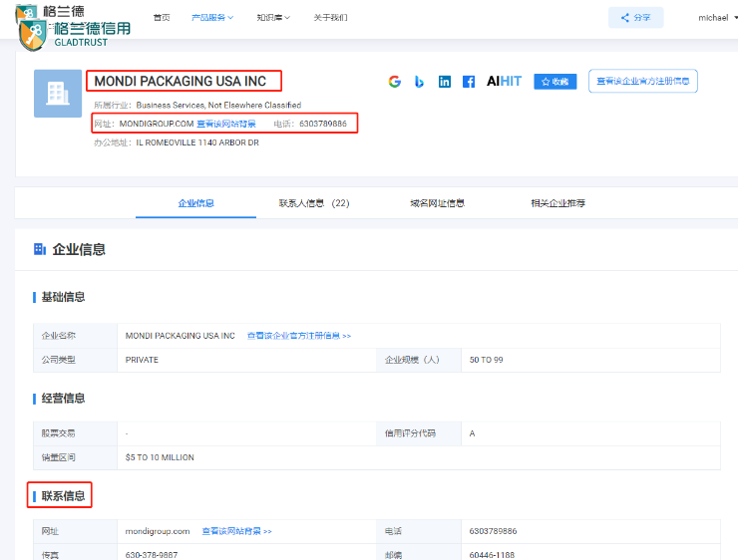Open AIHIT lookup link

504,82
